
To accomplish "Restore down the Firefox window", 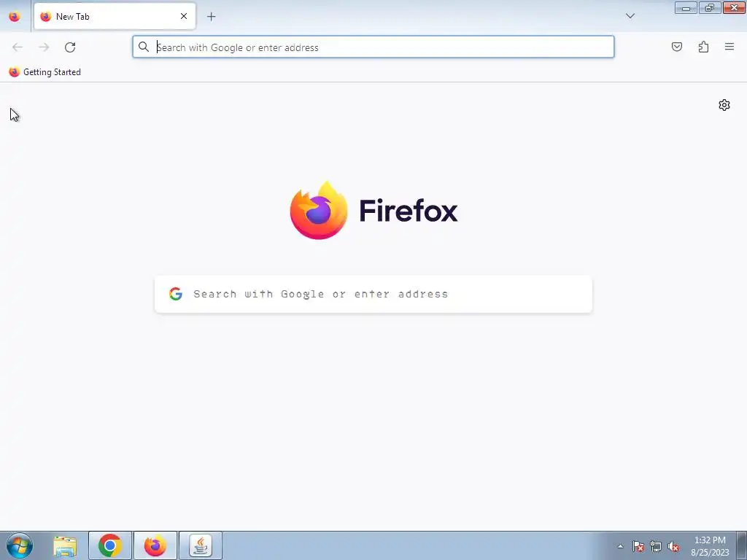I will pos(710,7).
